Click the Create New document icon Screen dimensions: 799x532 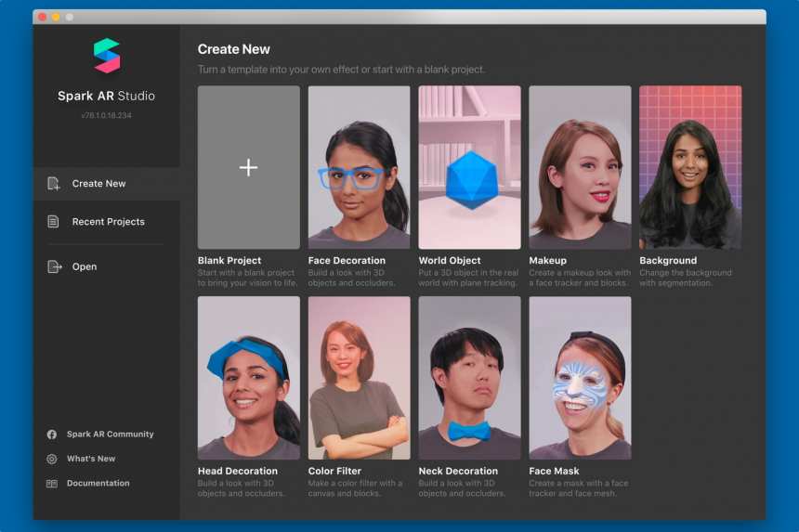(x=53, y=184)
